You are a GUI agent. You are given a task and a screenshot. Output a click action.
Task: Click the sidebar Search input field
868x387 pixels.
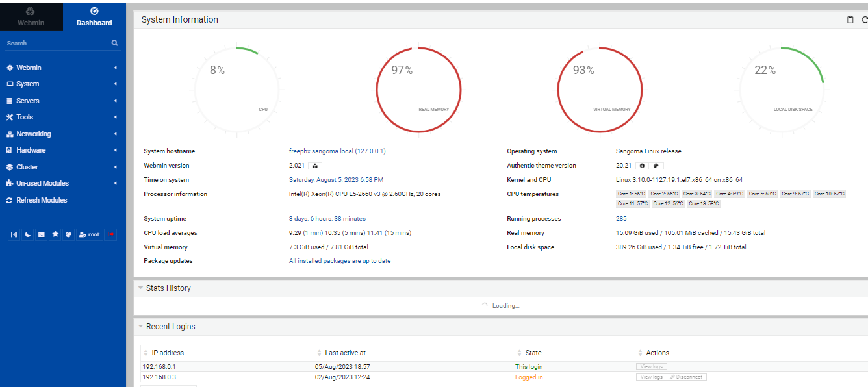[55, 43]
